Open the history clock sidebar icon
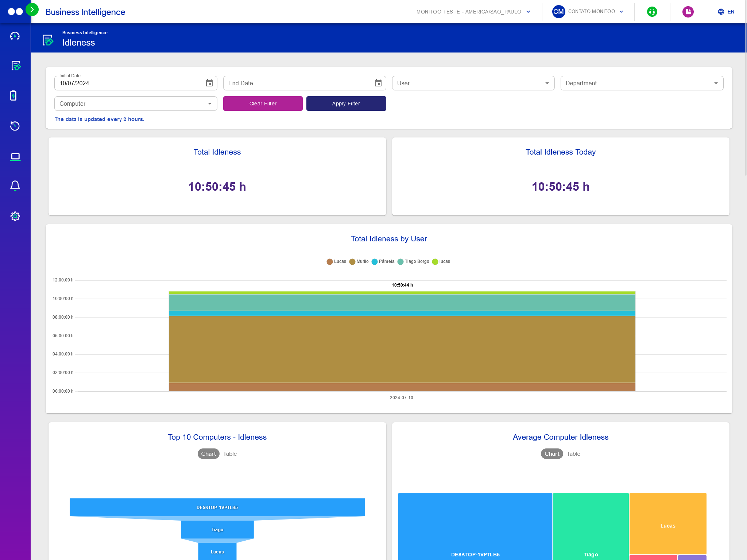 pos(15,126)
